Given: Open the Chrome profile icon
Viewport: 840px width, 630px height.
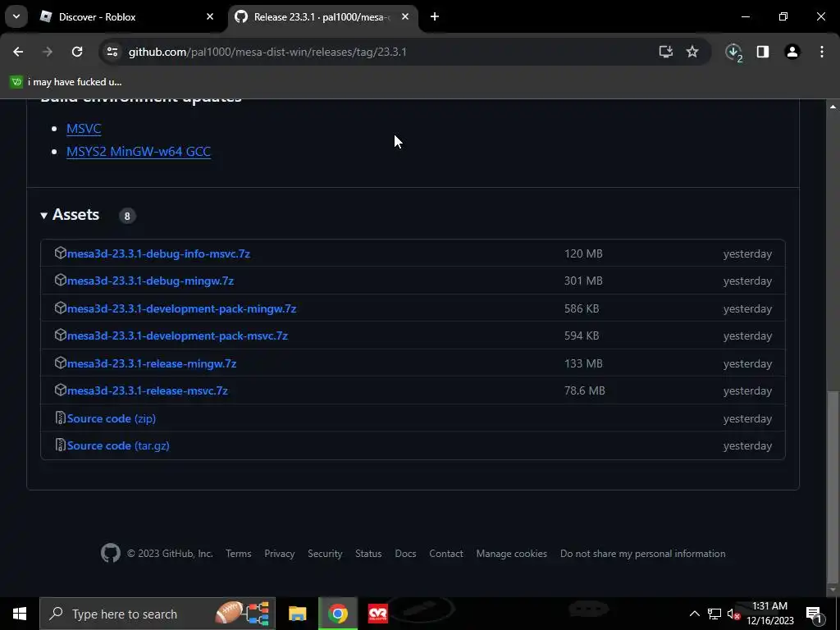Looking at the screenshot, I should point(792,52).
